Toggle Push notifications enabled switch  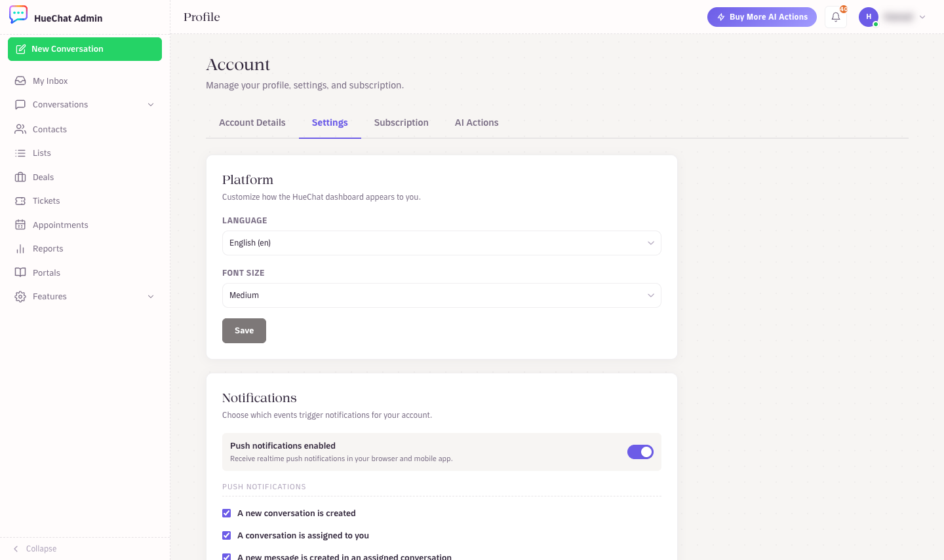pos(640,452)
